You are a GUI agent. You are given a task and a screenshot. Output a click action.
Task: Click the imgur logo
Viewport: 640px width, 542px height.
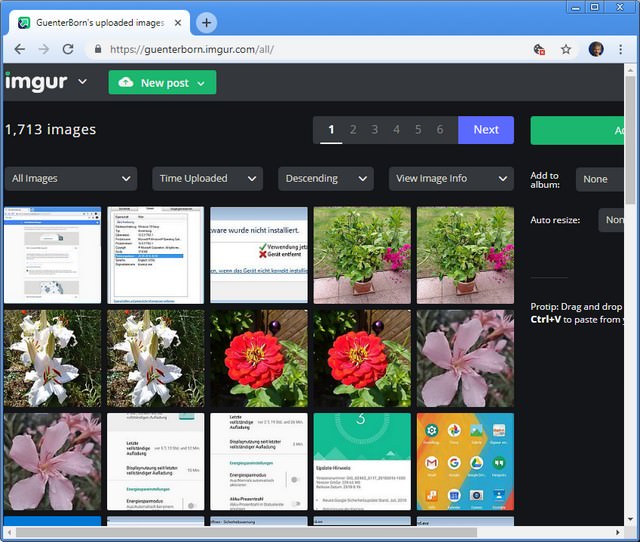point(36,82)
